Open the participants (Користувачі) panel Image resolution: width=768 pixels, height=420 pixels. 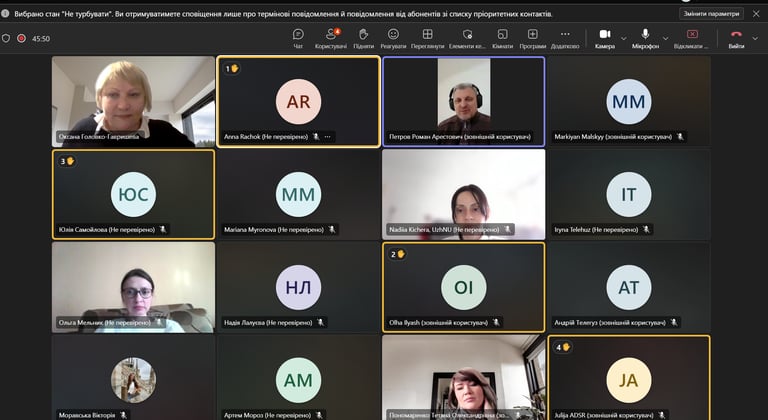click(331, 39)
